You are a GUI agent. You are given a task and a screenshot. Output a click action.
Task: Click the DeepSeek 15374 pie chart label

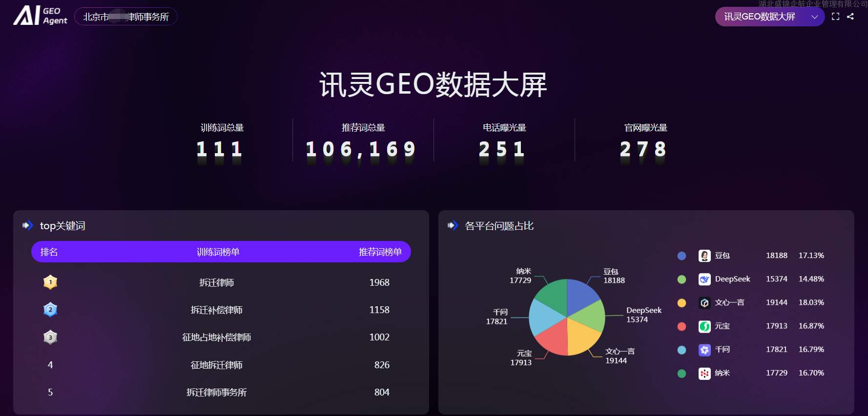click(x=644, y=315)
